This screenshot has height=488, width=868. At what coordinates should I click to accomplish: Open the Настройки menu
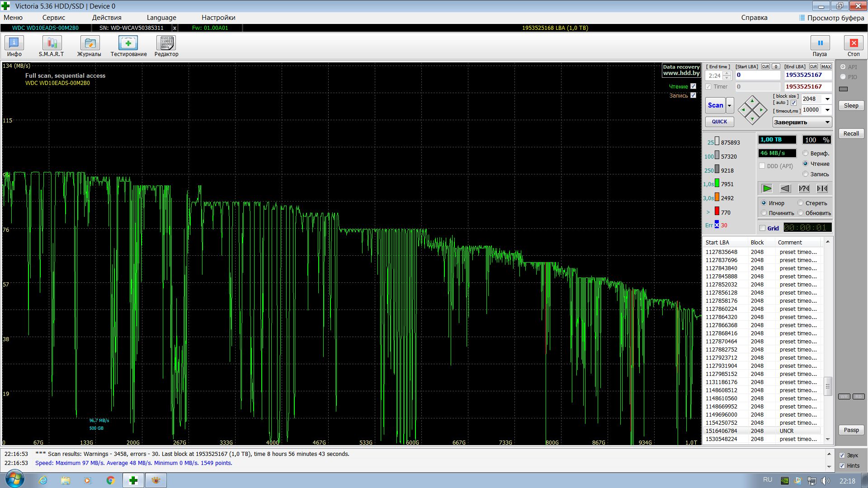click(x=218, y=18)
